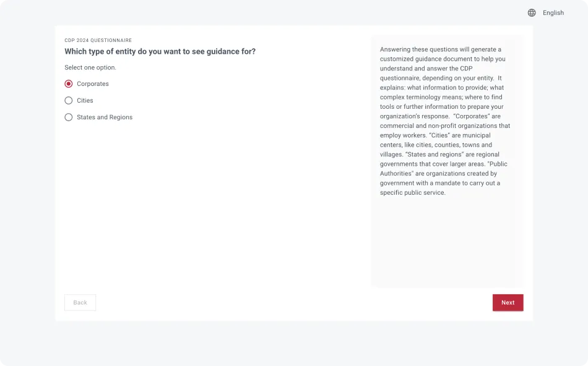Go back using the Back button
Image resolution: width=588 pixels, height=366 pixels.
80,302
